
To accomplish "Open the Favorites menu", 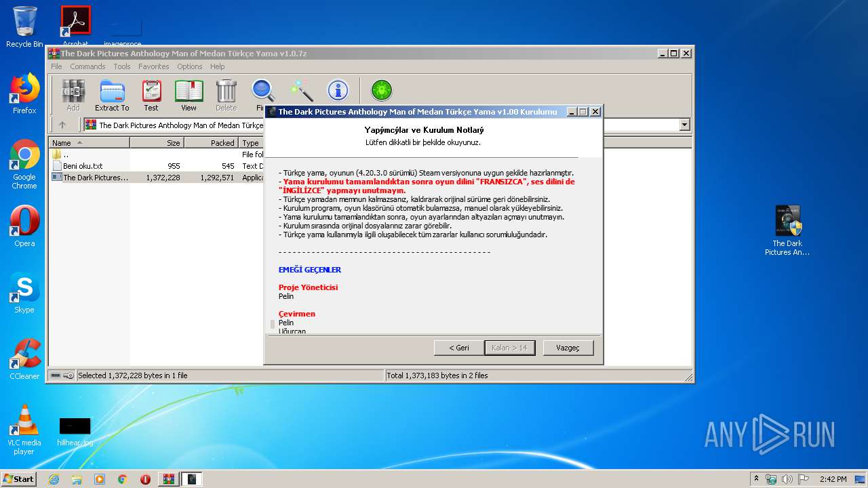I will click(154, 66).
